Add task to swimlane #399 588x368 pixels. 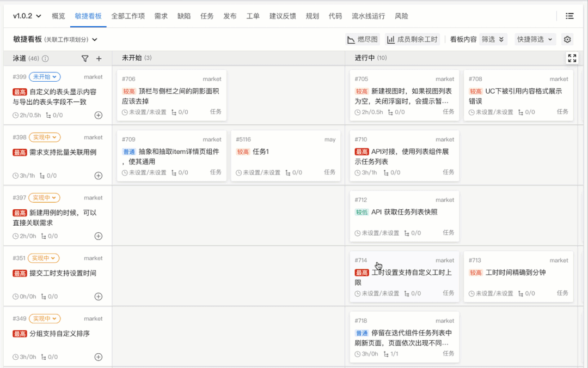(x=98, y=115)
